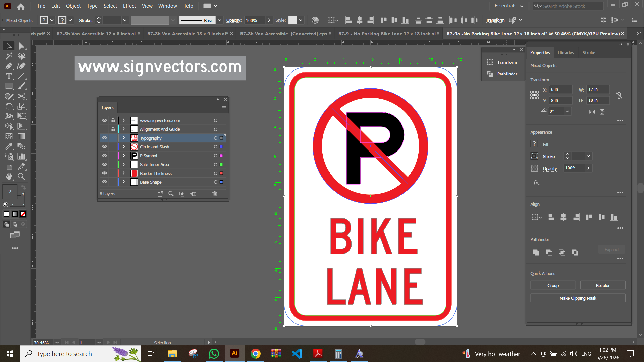Image resolution: width=644 pixels, height=362 pixels.
Task: Select the Zoom tool
Action: click(x=22, y=177)
